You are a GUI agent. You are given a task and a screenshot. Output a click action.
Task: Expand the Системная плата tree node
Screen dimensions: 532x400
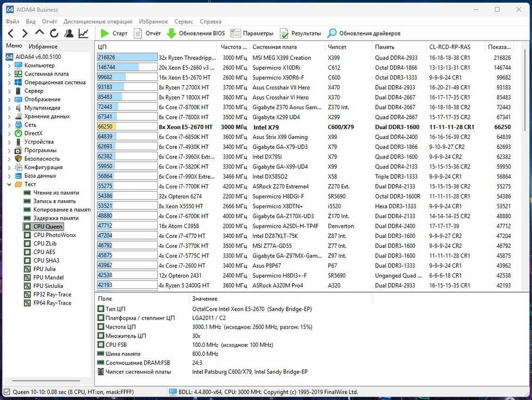pos(9,74)
